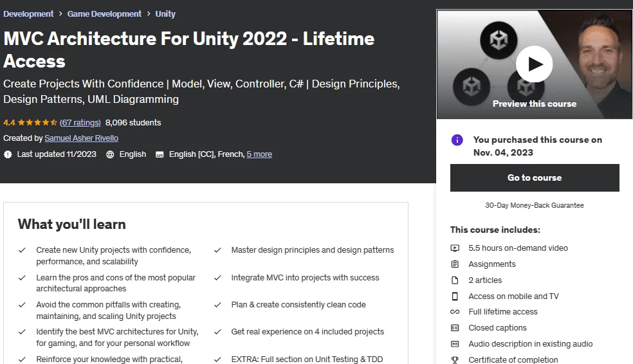Image resolution: width=633 pixels, height=364 pixels.
Task: Click the articles document icon
Action: pyautogui.click(x=455, y=280)
